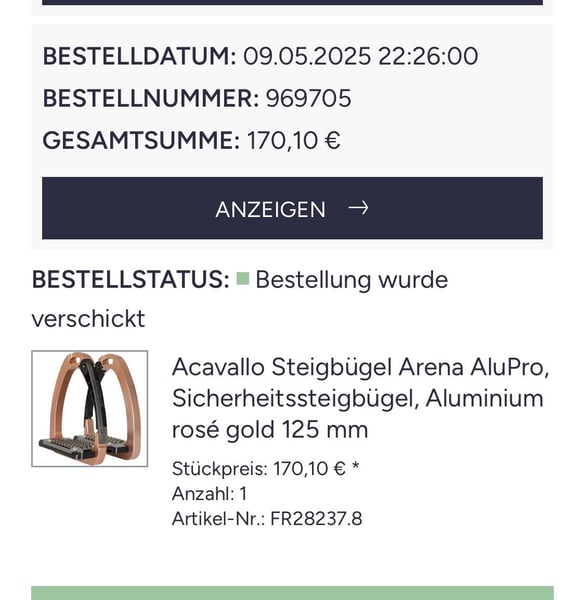Viewport: 585px width, 600px height.
Task: Open the Acavallo stirrup product thumbnail
Action: tap(90, 409)
